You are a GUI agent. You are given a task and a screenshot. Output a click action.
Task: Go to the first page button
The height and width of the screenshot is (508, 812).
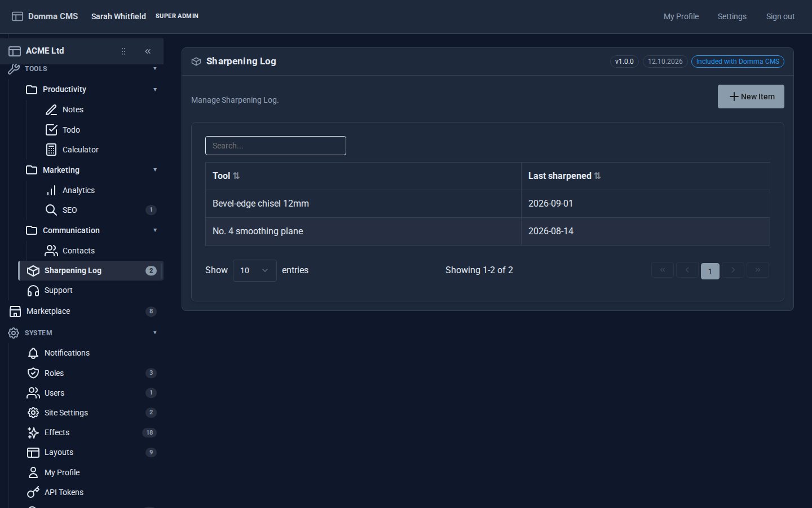(663, 270)
